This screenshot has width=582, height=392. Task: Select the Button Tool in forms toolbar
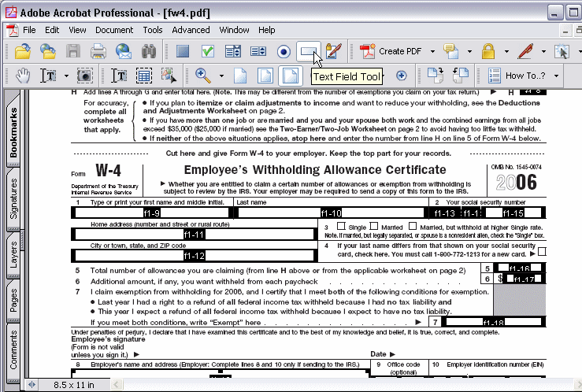(x=183, y=51)
